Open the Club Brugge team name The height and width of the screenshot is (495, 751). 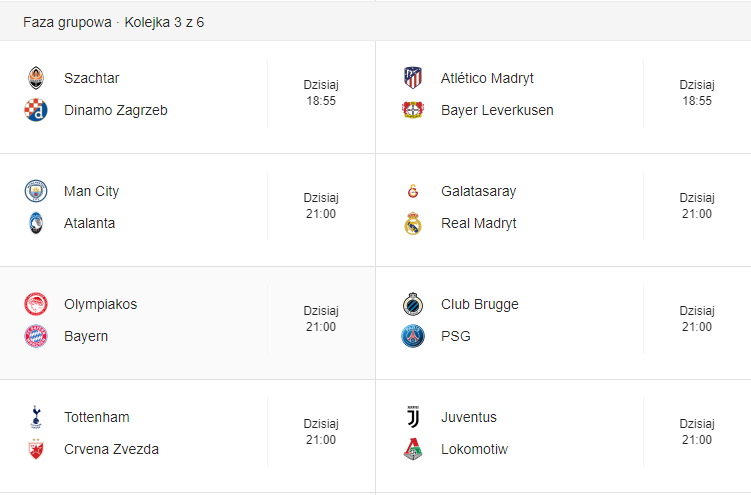tap(479, 304)
